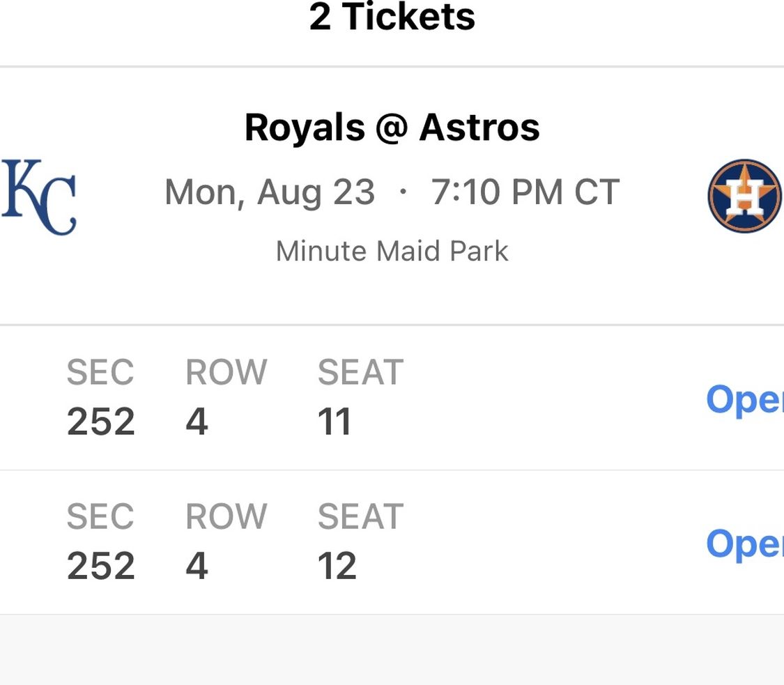Tap the SEAT label in first row

pyautogui.click(x=360, y=373)
